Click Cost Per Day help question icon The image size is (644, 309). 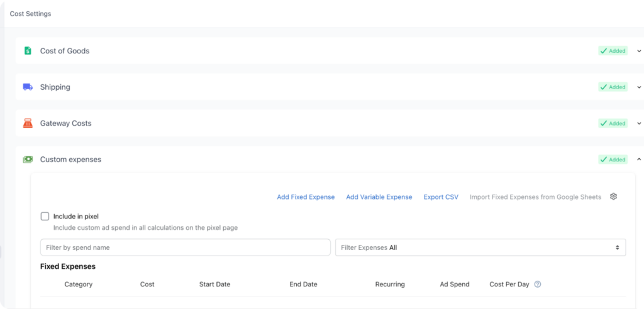[x=538, y=285]
